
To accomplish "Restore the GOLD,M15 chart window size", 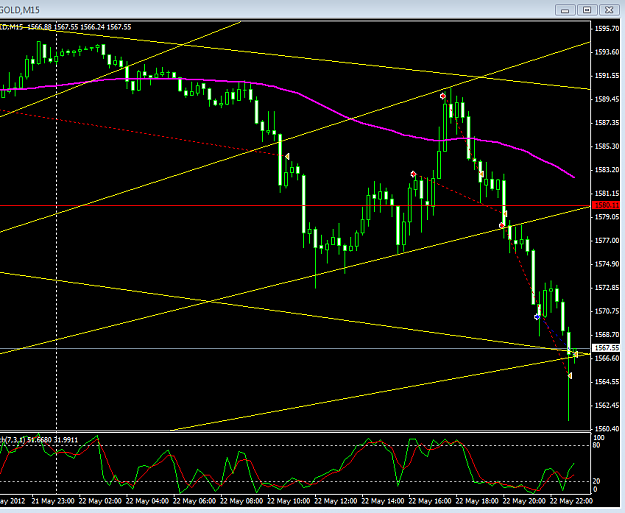I will tap(587, 10).
